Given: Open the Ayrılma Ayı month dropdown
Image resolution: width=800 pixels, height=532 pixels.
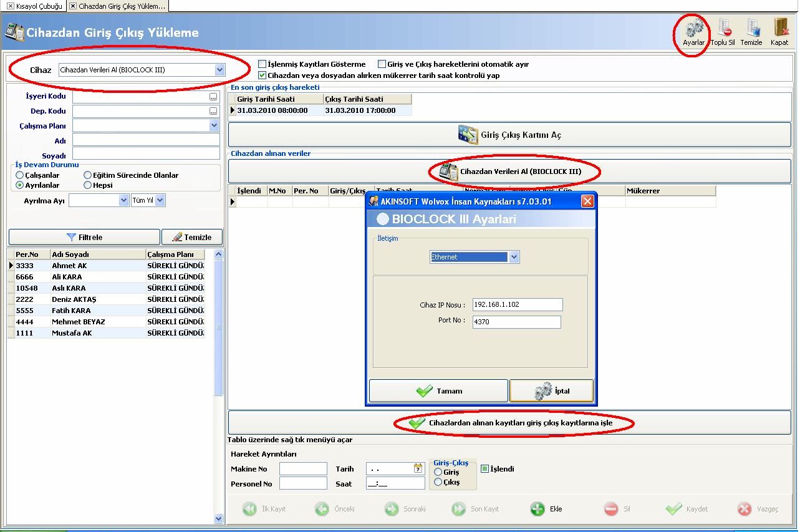Looking at the screenshot, I should (x=123, y=200).
